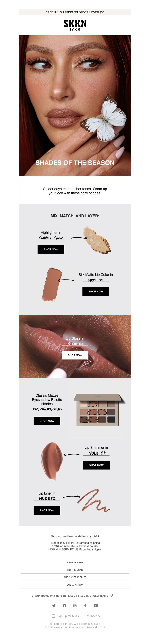
Task: Go to SHOP ACCESSORIES
Action: (x=75, y=577)
